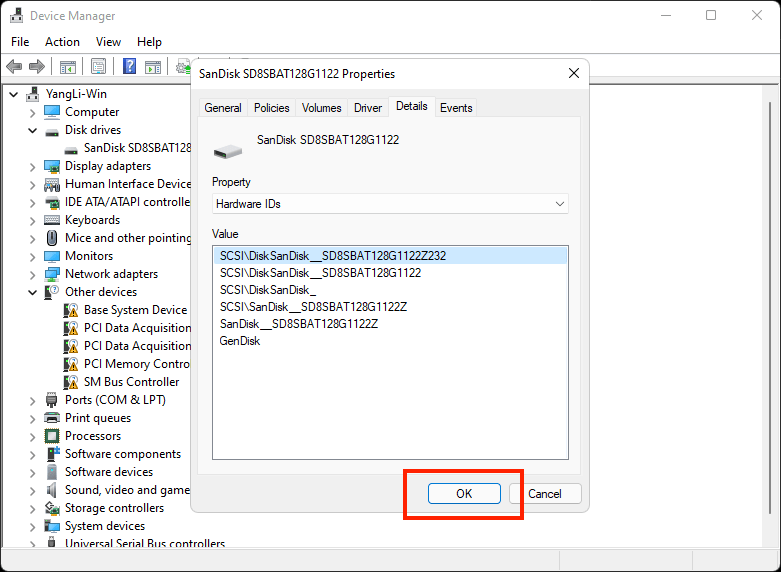Click the Cancel button
This screenshot has width=781, height=572.
545,494
